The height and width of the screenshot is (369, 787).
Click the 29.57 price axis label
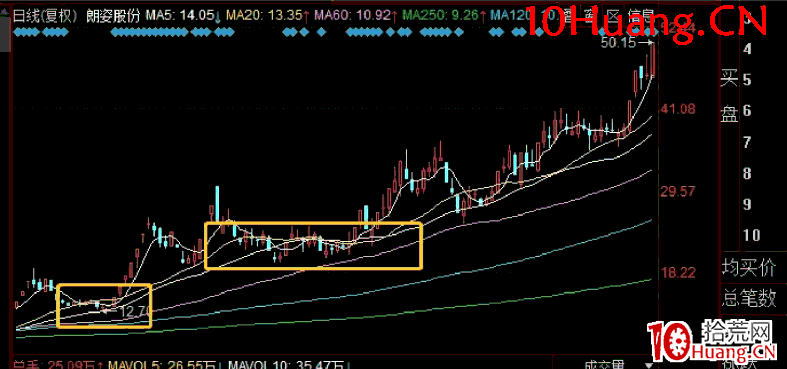tap(677, 191)
